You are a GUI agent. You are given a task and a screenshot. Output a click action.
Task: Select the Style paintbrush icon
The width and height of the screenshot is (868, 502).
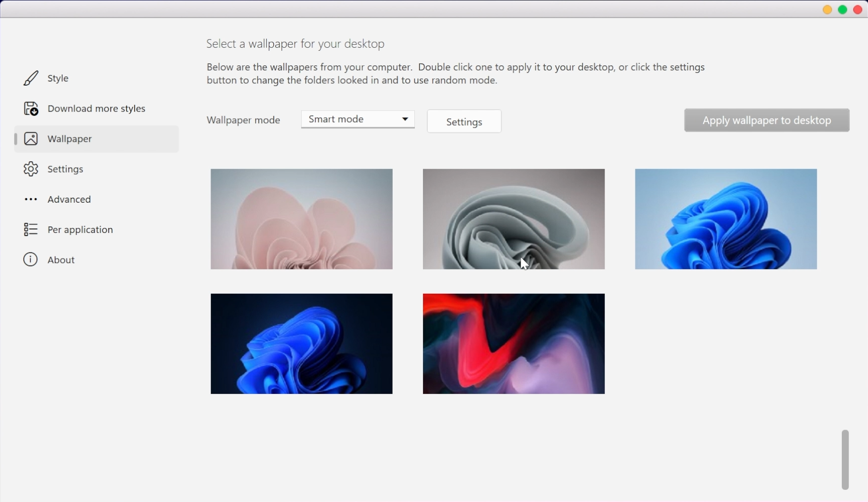(31, 78)
